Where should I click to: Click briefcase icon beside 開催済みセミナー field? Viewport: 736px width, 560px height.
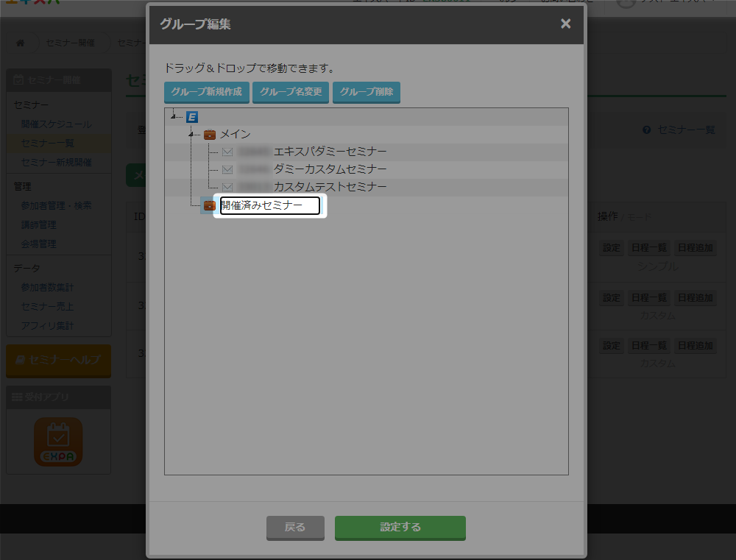pos(209,205)
